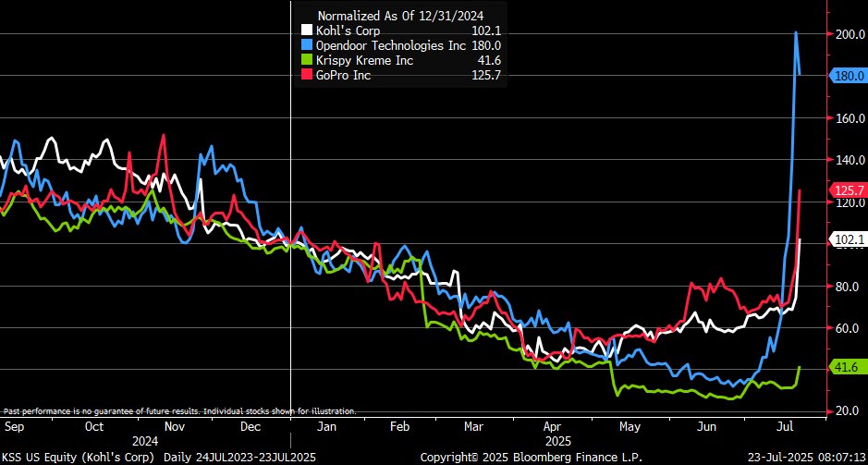Click the 'Normalized As Of 12/31/2024' legend title
868x465 pixels.
click(x=400, y=16)
